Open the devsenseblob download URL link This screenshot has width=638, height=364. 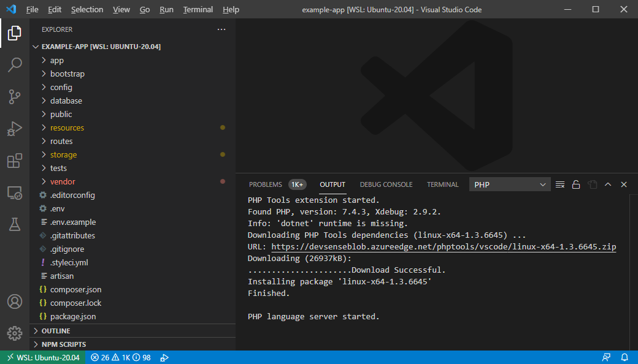444,246
